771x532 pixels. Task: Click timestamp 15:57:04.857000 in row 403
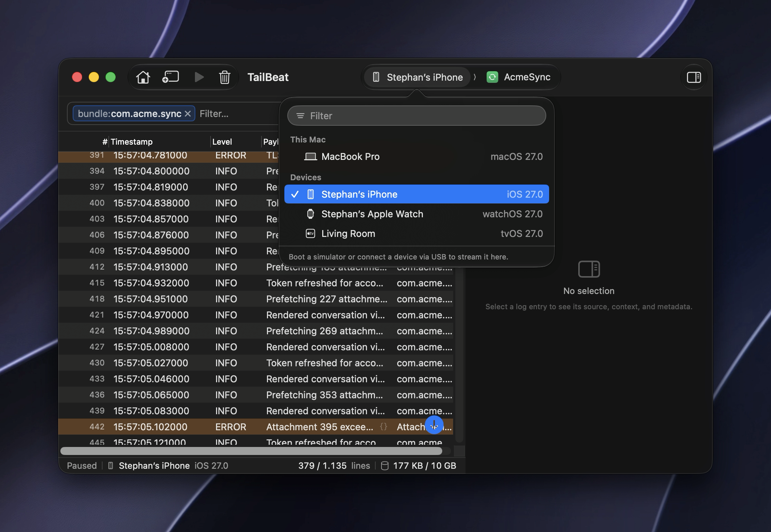151,219
